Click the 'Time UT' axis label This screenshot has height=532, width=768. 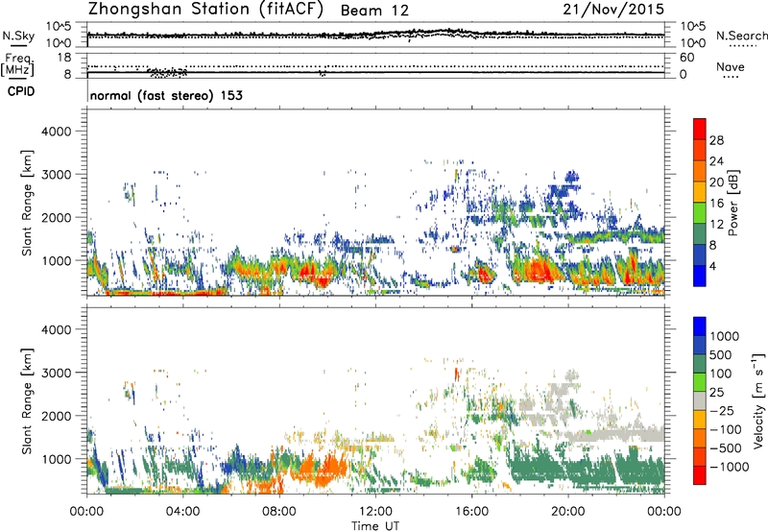(375, 526)
